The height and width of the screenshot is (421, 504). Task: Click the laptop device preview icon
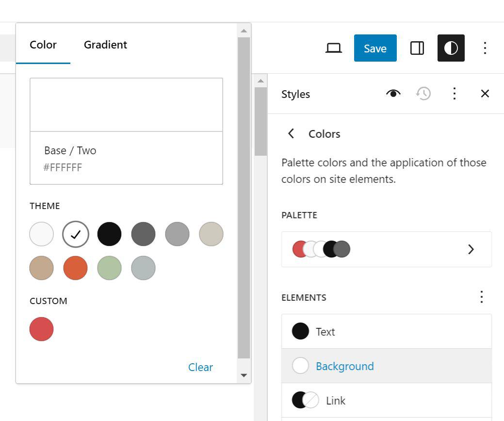334,48
